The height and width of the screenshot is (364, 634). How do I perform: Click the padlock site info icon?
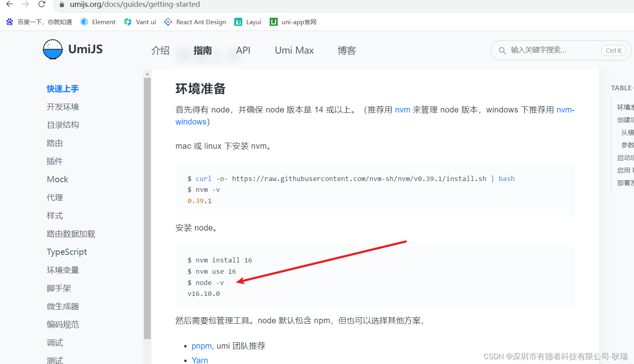click(x=62, y=4)
